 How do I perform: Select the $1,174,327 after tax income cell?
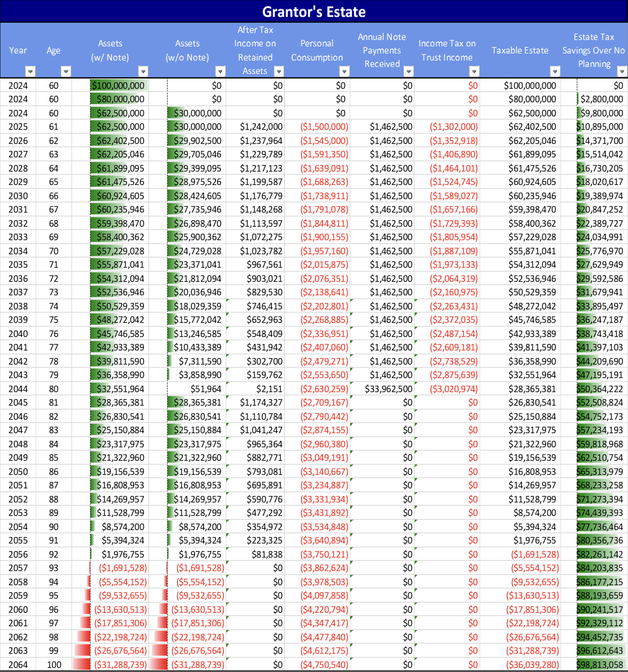click(255, 403)
